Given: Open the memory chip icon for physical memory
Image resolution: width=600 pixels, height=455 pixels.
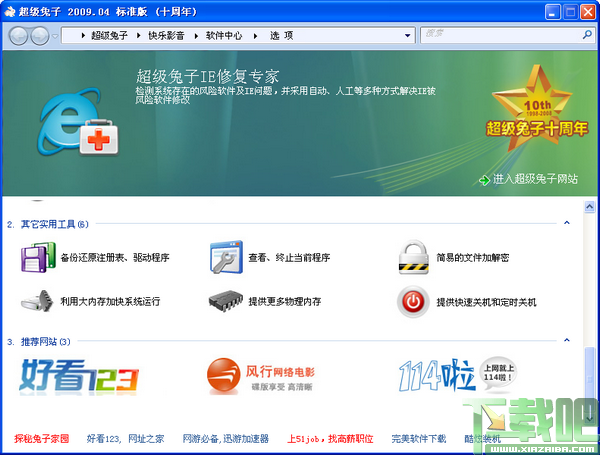Looking at the screenshot, I should click(226, 301).
